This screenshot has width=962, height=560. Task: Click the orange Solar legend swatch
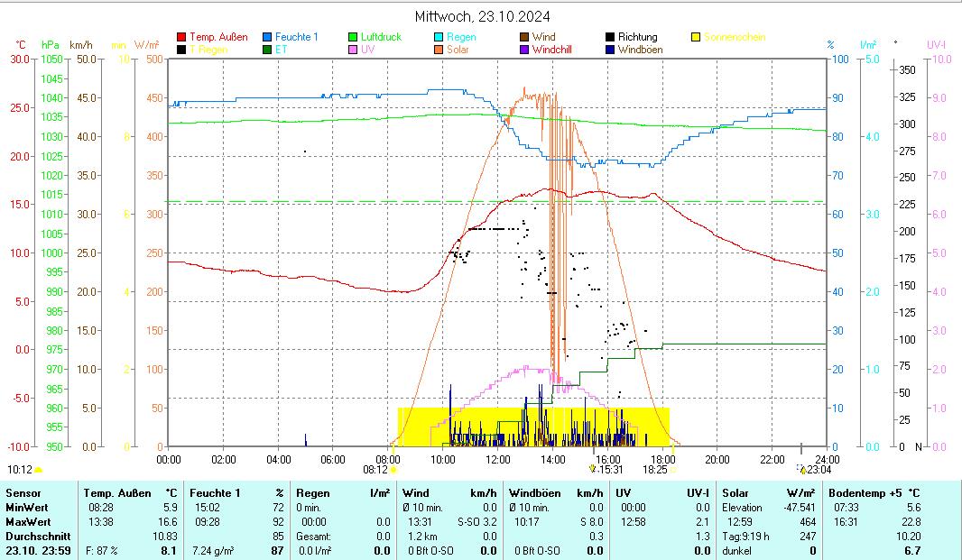(439, 50)
